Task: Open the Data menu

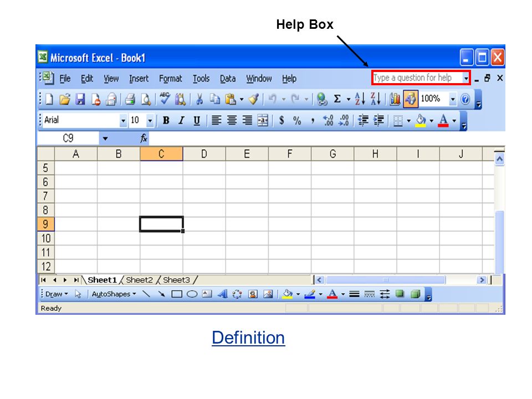Action: (x=228, y=78)
